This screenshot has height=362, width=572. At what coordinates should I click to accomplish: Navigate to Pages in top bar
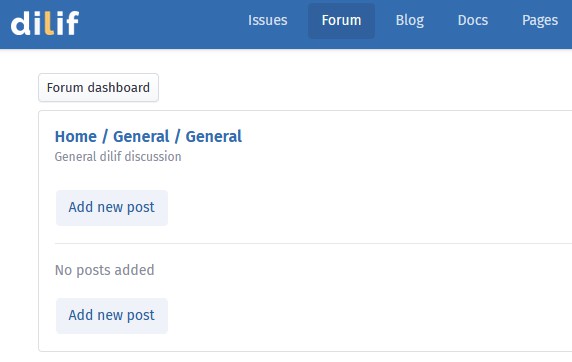pos(540,20)
